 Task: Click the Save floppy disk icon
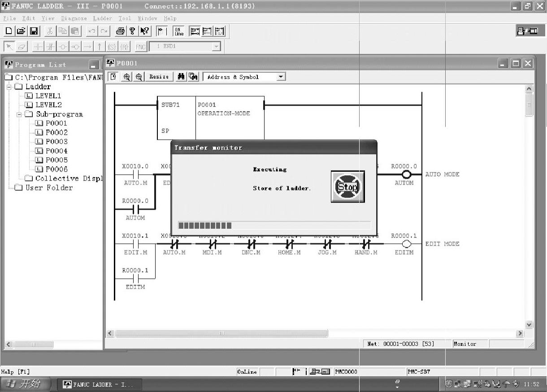[x=34, y=31]
